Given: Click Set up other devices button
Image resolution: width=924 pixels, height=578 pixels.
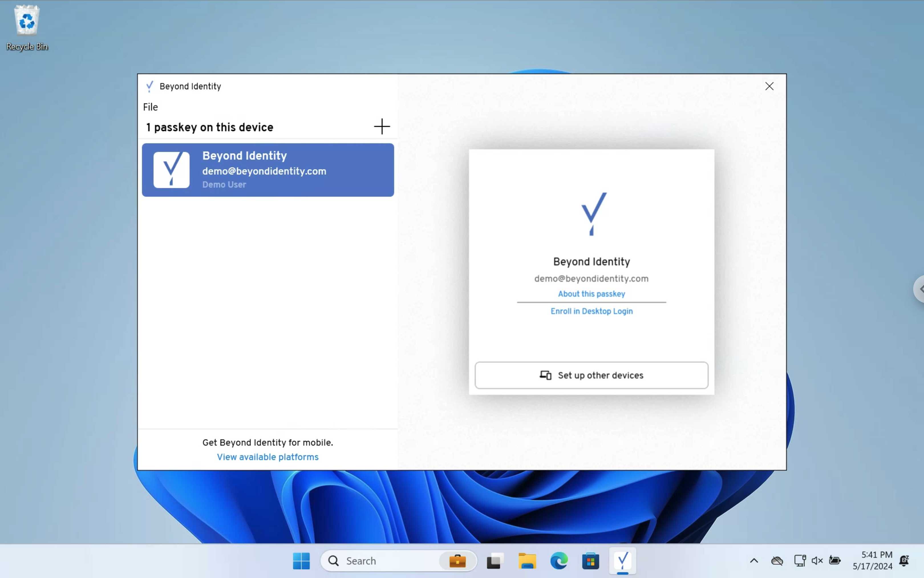Looking at the screenshot, I should coord(591,375).
